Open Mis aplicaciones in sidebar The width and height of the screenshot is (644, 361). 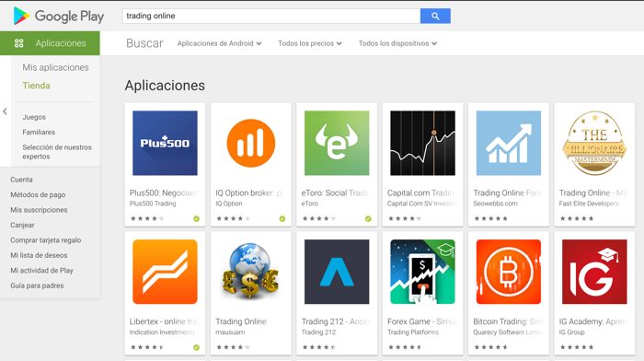(55, 67)
